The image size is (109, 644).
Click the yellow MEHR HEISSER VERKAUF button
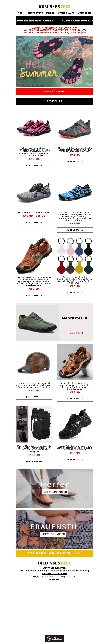coord(54,553)
